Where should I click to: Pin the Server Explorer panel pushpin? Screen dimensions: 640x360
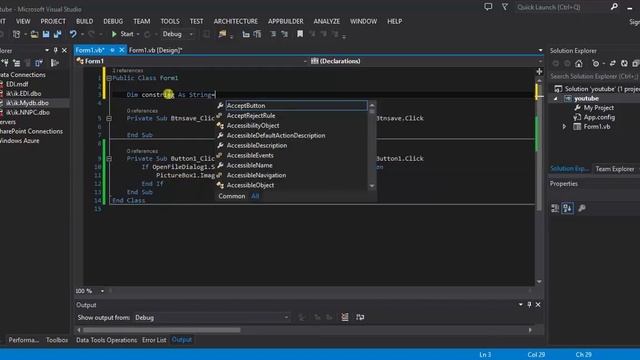(x=56, y=50)
